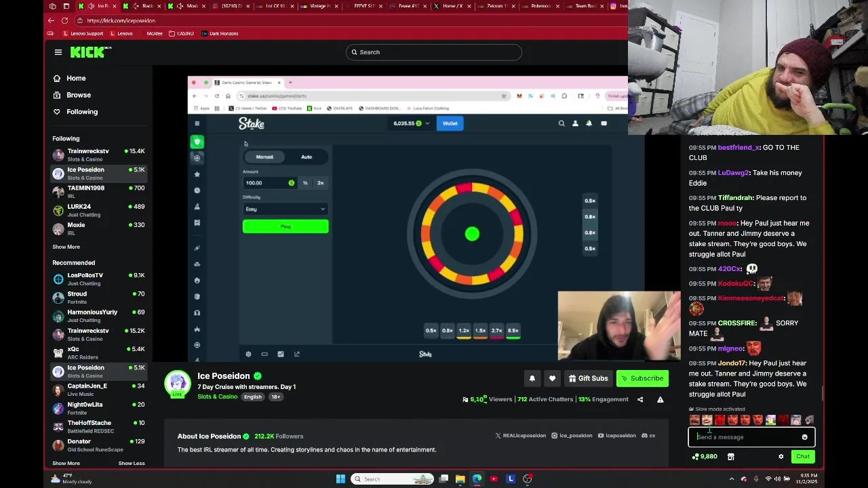Click the 18+ tag
868x488 pixels.
click(276, 396)
